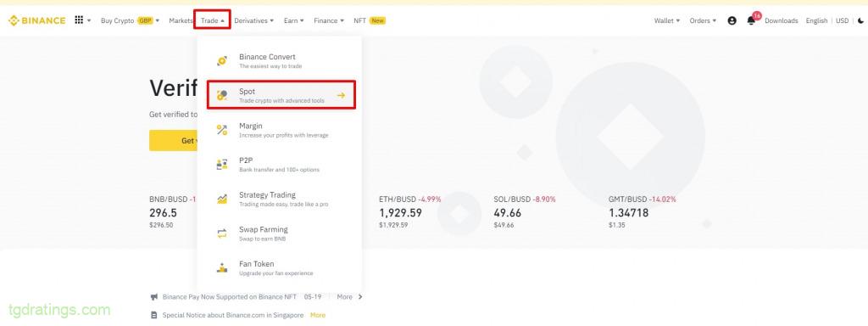Toggle dark mode moon icon

click(860, 20)
